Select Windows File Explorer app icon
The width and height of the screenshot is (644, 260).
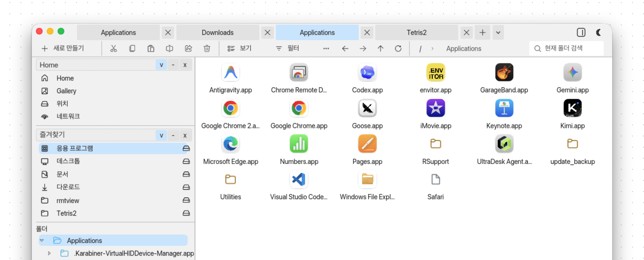[x=367, y=180]
